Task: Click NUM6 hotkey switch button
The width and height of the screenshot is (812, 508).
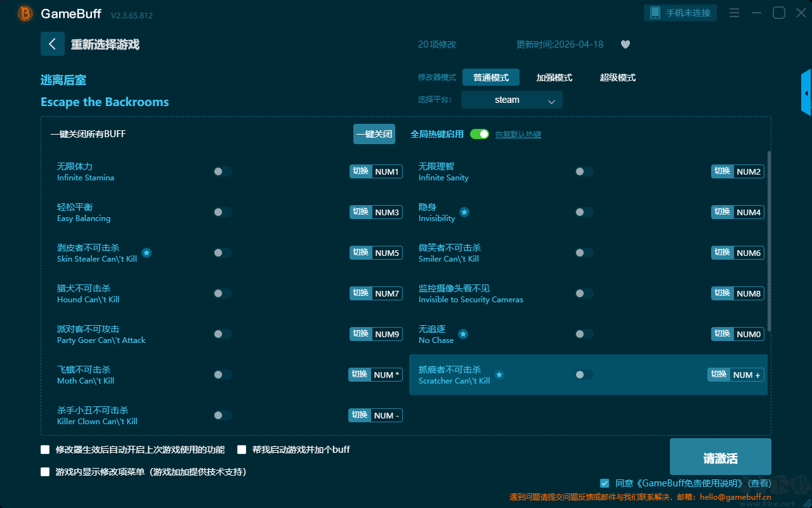Action: (x=738, y=253)
